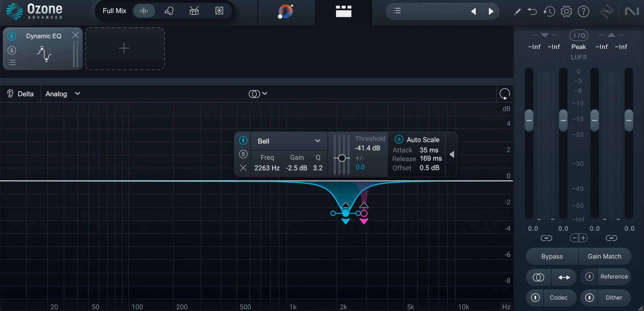This screenshot has width=644, height=311.
Task: Toggle the Dynamic EQ module power button
Action: 12,36
